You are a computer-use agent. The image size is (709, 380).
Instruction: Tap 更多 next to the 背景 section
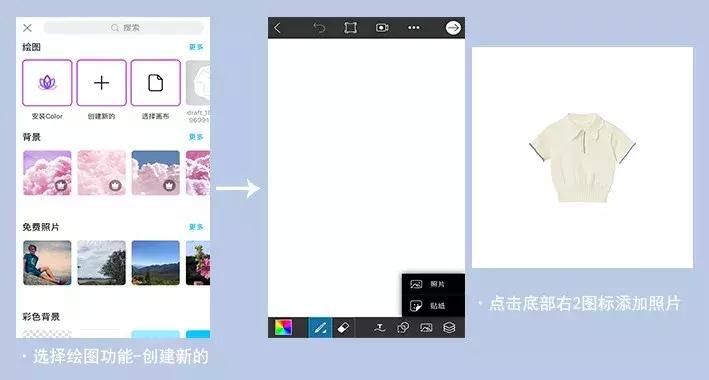(196, 137)
